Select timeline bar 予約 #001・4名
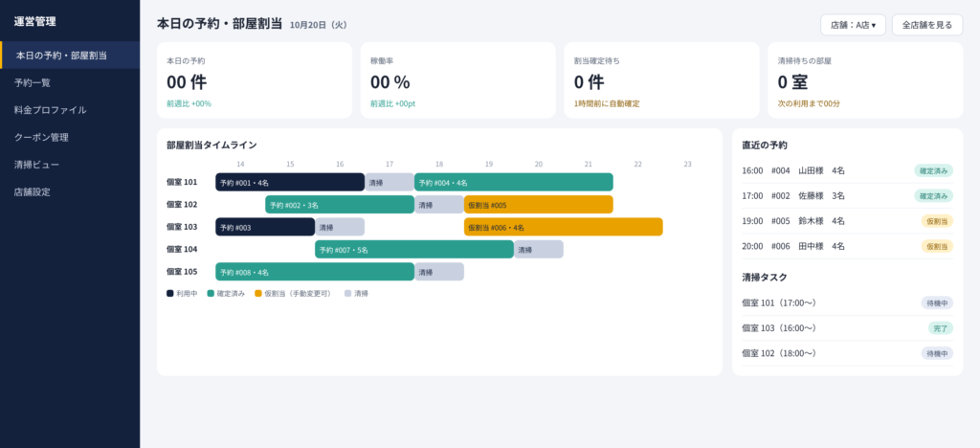The image size is (980, 448). point(290,183)
